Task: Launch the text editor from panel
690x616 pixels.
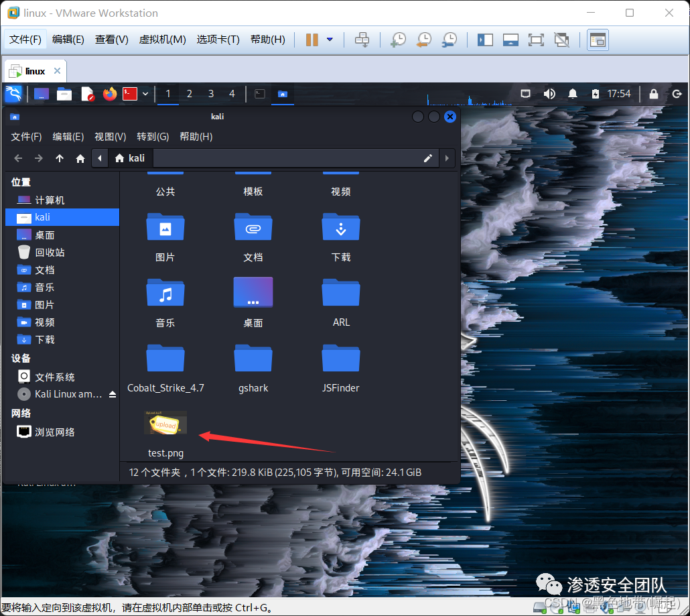Action: 87,94
